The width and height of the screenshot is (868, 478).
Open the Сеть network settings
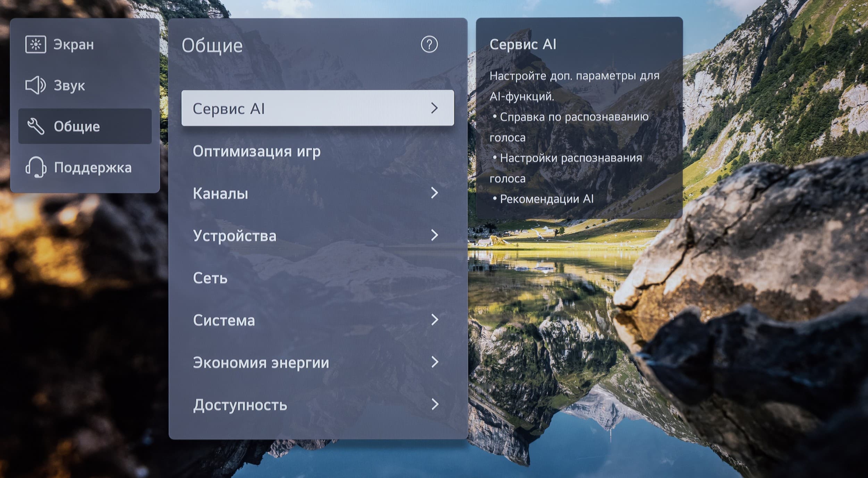210,278
